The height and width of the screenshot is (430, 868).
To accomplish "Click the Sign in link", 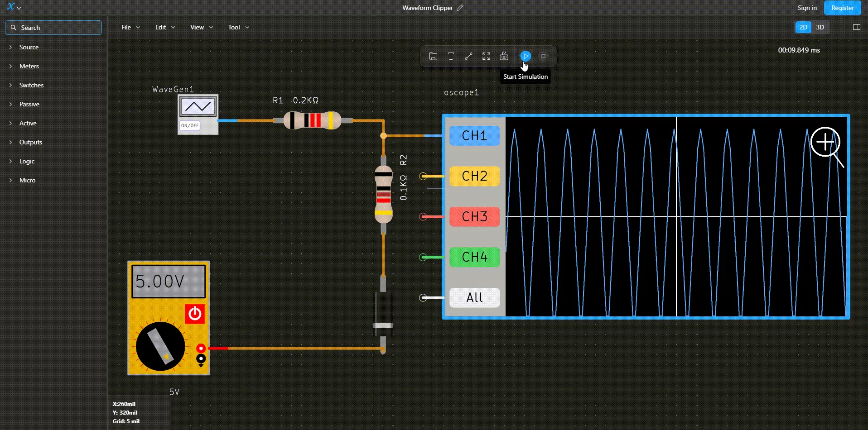I will click(807, 8).
